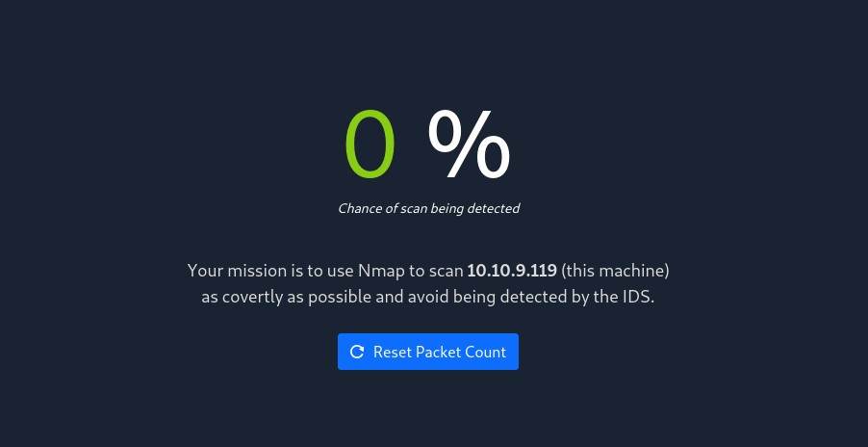This screenshot has height=447, width=868.
Task: Click the word "Count" on the blue button
Action: tap(486, 352)
